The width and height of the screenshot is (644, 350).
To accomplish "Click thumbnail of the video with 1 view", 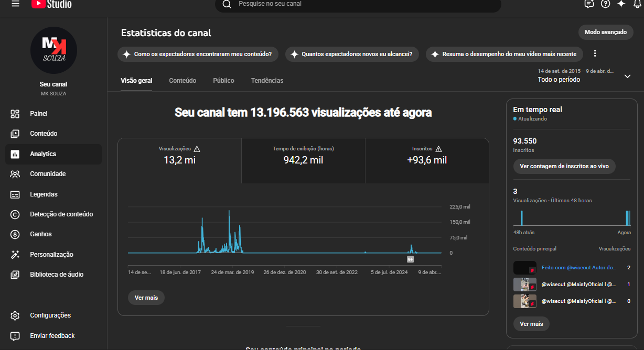I will (524, 285).
